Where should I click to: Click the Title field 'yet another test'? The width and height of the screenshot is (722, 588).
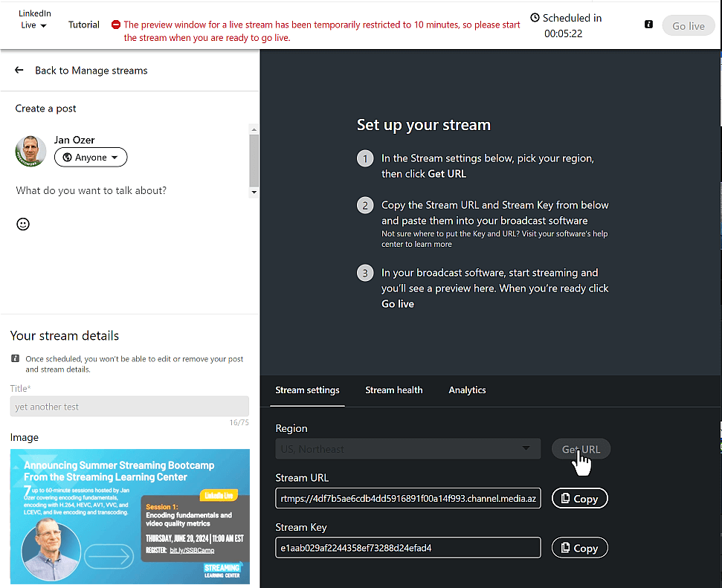pos(129,407)
